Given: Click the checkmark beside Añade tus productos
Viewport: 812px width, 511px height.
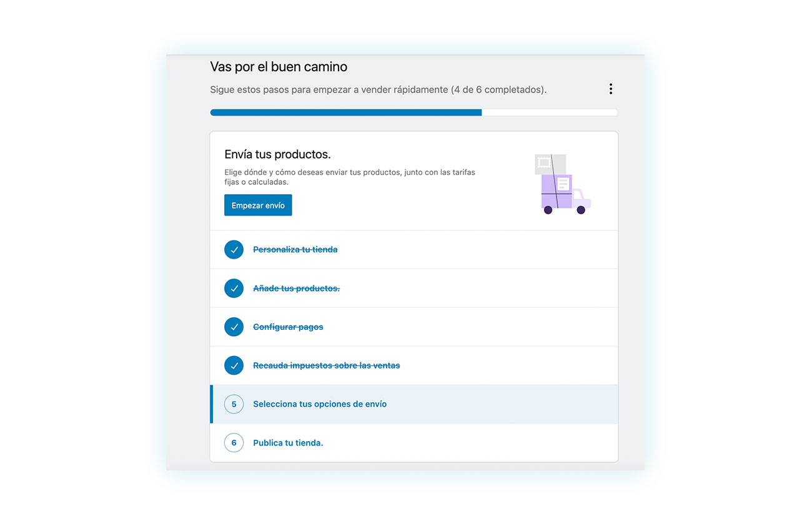Looking at the screenshot, I should pyautogui.click(x=234, y=288).
